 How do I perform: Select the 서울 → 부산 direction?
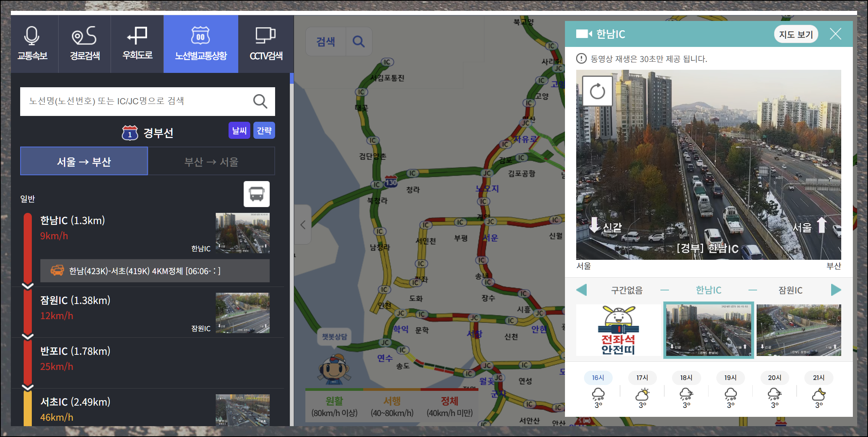84,161
